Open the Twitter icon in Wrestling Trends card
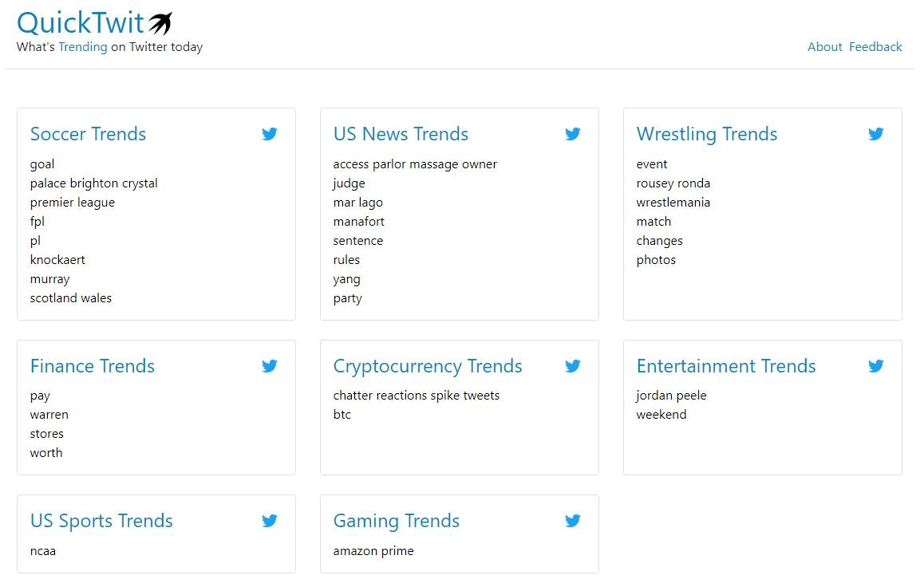Image resolution: width=924 pixels, height=583 pixels. point(876,134)
